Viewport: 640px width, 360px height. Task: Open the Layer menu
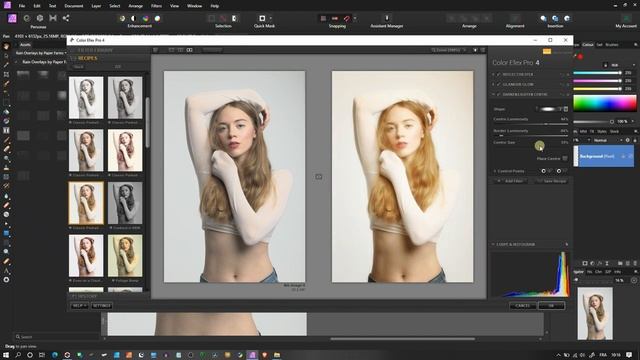(96, 6)
